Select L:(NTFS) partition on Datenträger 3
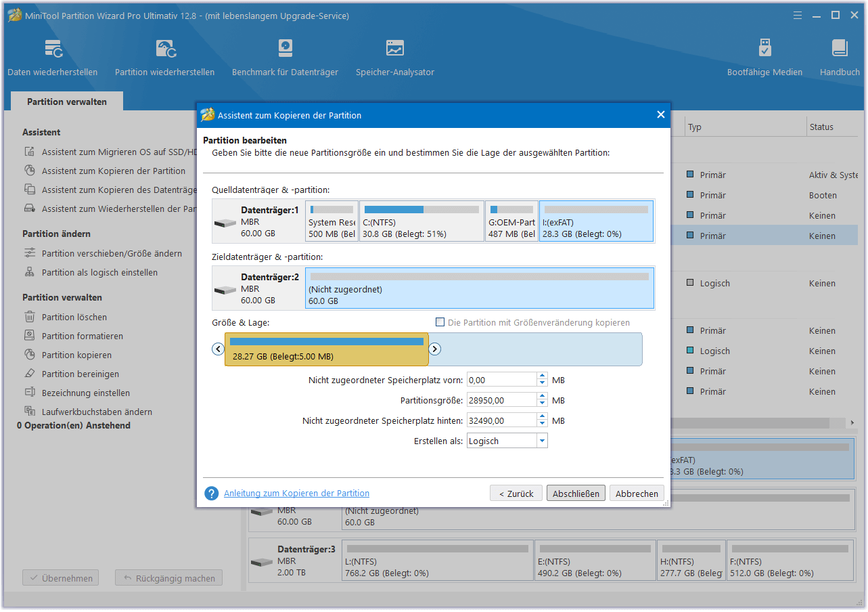 (438, 561)
